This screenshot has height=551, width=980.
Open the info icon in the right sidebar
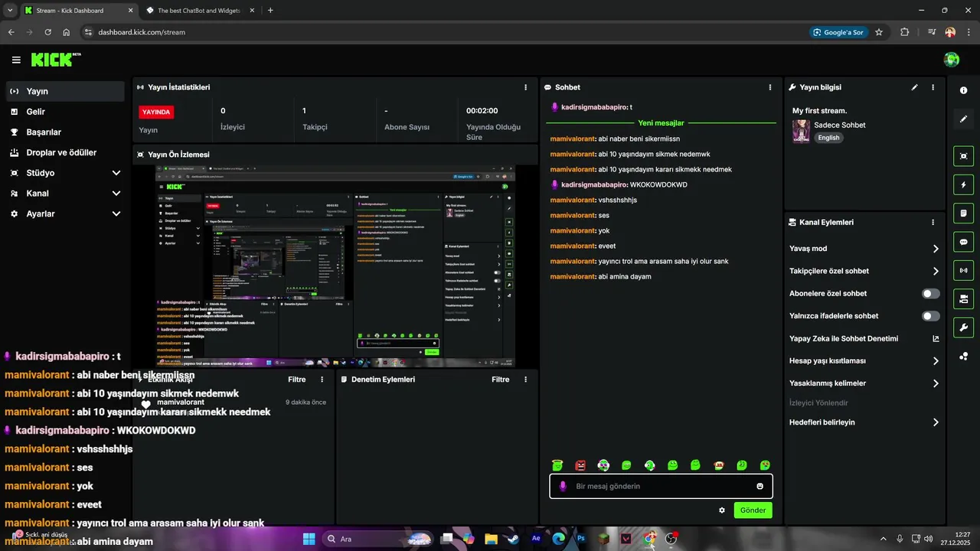point(963,90)
